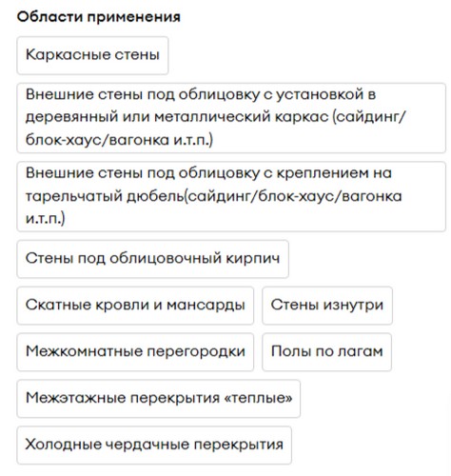This screenshot has height=476, width=451.
Task: Click Холодные чердачные перекрытия tag
Action: [x=154, y=446]
